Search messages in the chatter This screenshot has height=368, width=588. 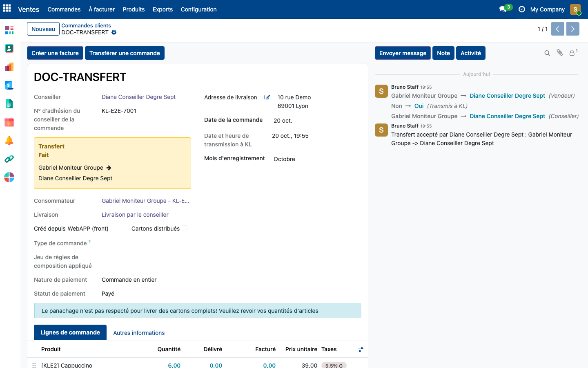point(547,53)
